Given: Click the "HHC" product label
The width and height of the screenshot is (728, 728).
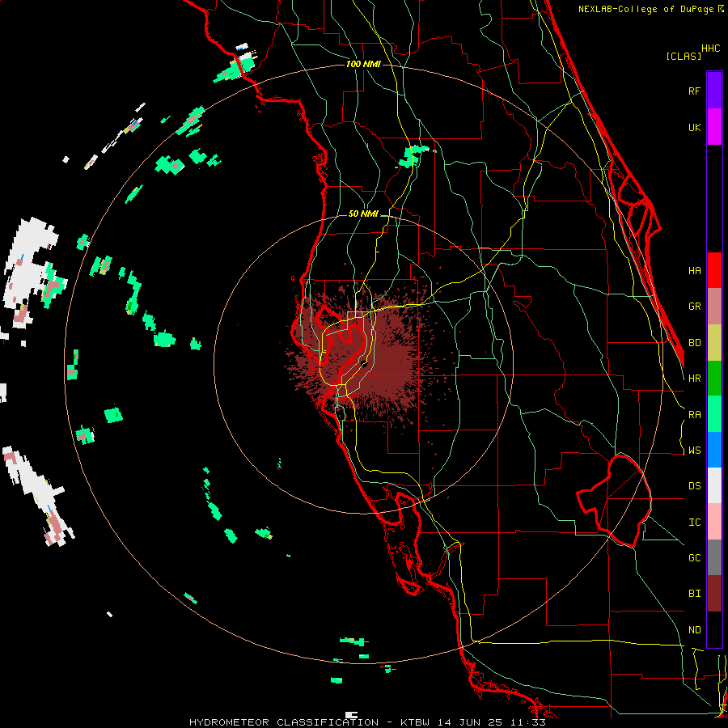Looking at the screenshot, I should [710, 49].
